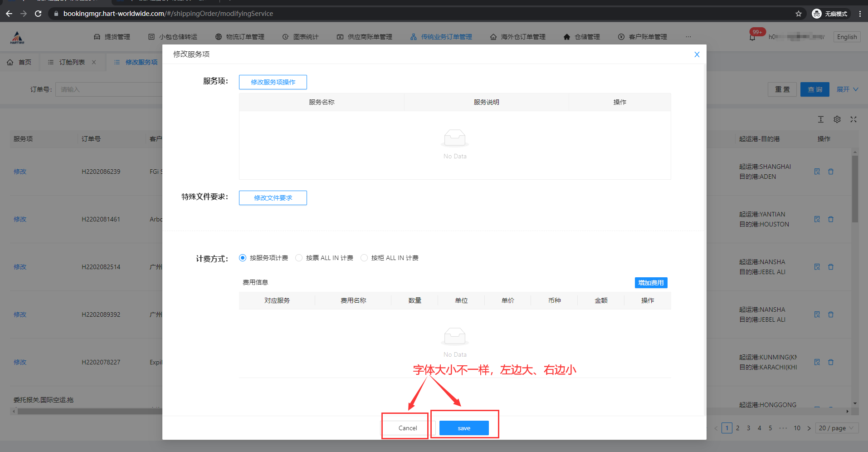The width and height of the screenshot is (868, 452).
Task: Close the 修改服务项 dialog with X
Action: [697, 54]
